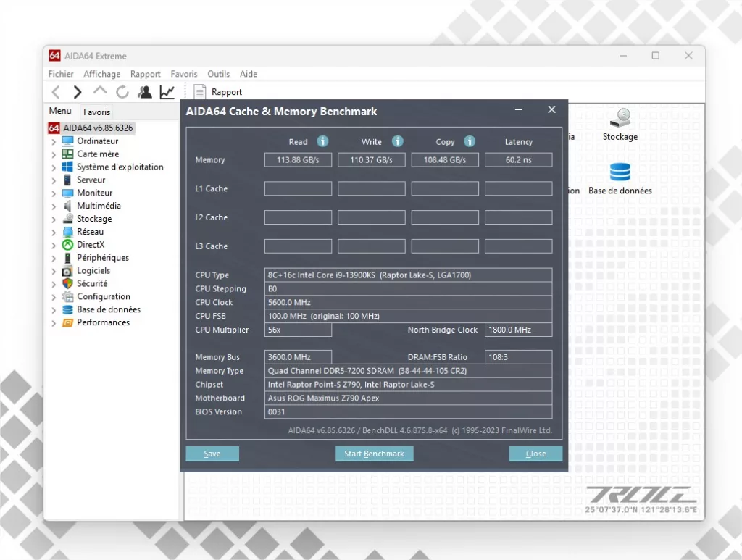This screenshot has height=560, width=742.
Task: Open the user profile icon in toolbar
Action: 145,92
